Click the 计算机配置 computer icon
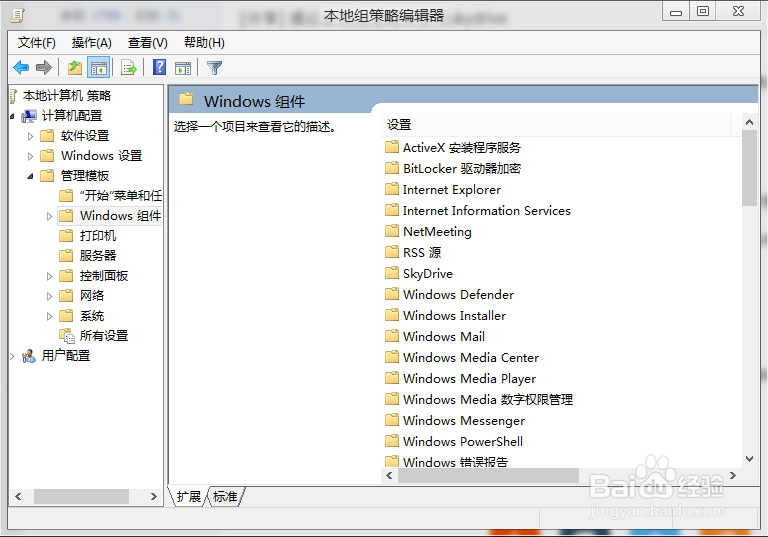The image size is (768, 537). tap(29, 116)
